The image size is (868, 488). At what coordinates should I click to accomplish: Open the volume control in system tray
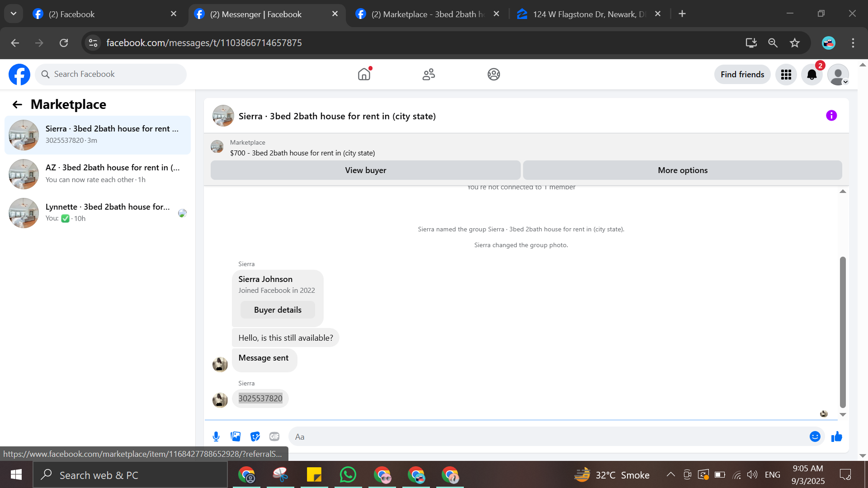752,474
